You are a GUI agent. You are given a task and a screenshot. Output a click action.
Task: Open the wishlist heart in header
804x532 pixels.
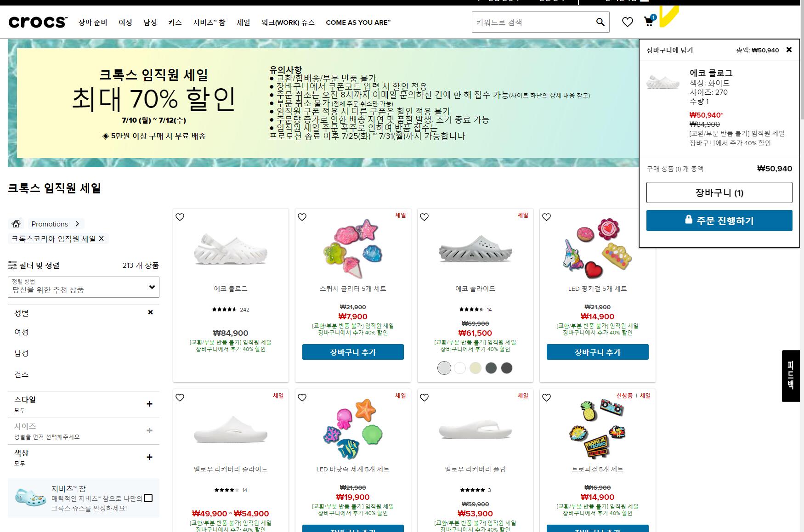click(627, 22)
